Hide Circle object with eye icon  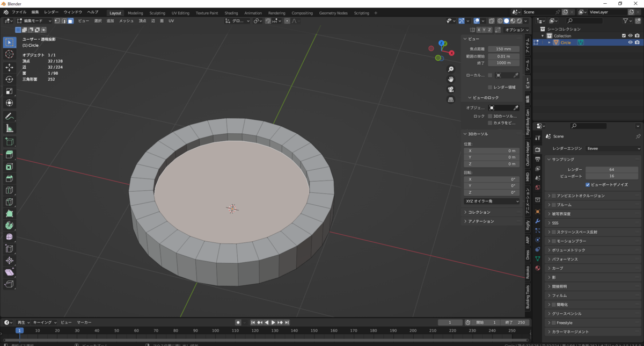pos(630,42)
